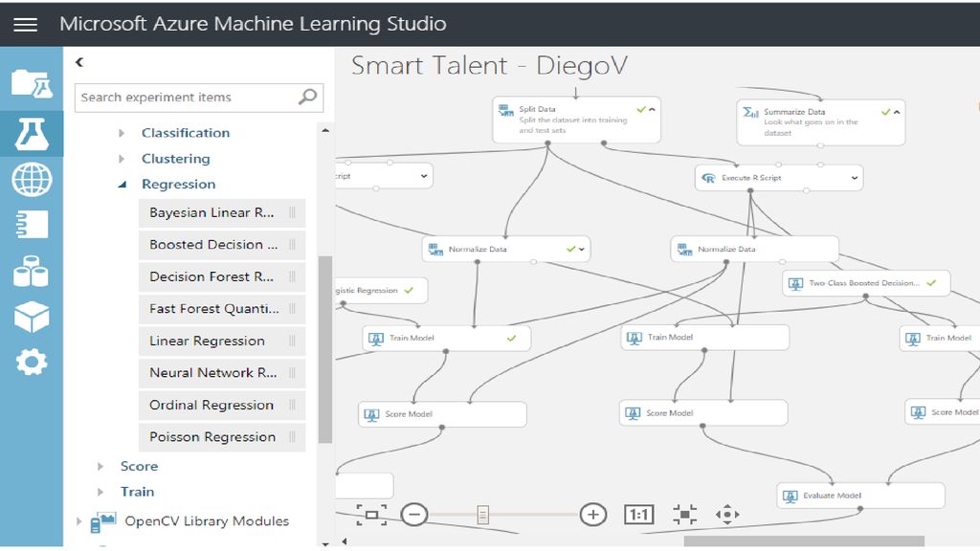The image size is (980, 551).
Task: Select the Ordinal Regression module in the palette
Action: [x=222, y=405]
